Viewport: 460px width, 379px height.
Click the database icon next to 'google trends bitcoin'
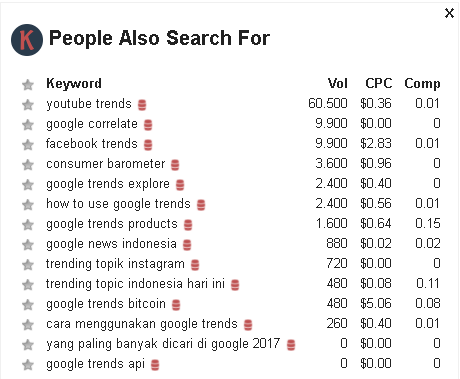pyautogui.click(x=176, y=305)
